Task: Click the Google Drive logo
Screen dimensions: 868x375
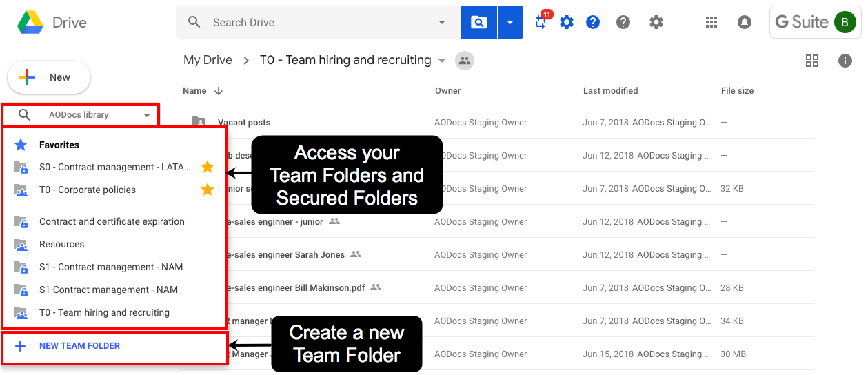Action: [x=30, y=22]
